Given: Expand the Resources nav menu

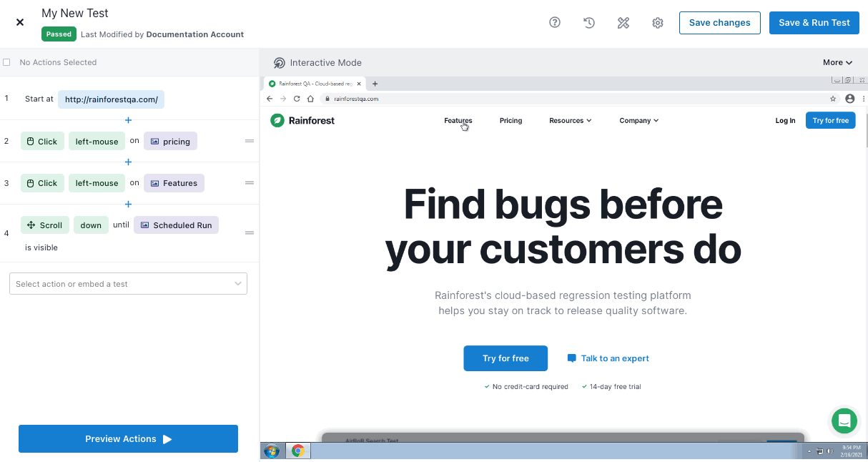Looking at the screenshot, I should click(x=571, y=121).
